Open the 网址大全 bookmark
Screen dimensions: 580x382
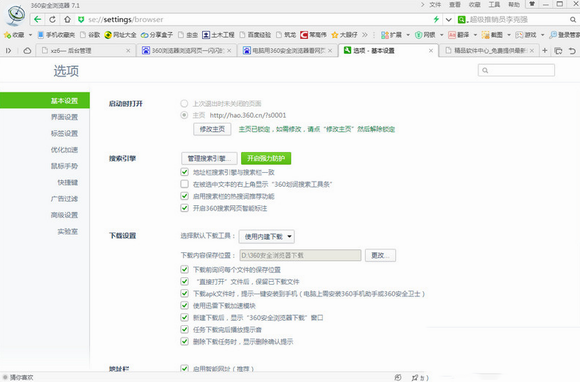click(120, 35)
